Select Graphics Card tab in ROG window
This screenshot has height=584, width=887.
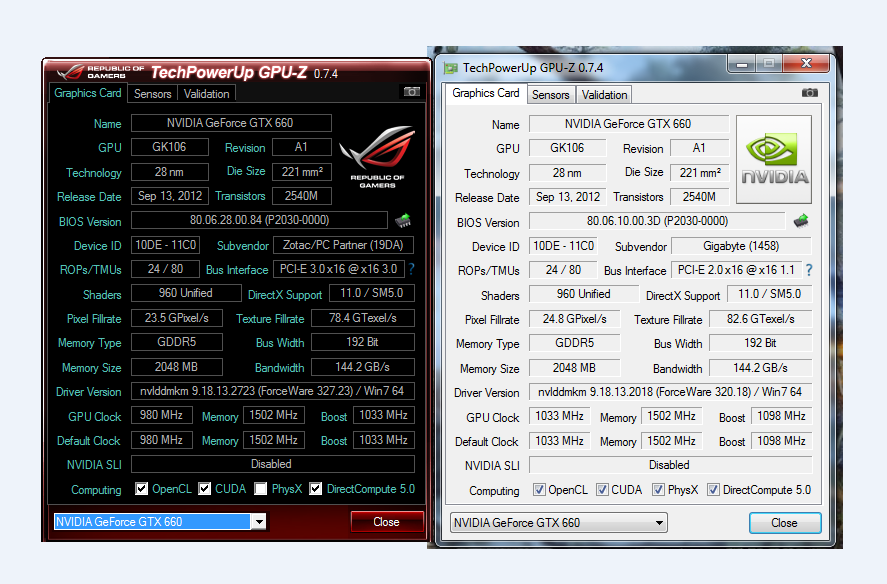(88, 93)
